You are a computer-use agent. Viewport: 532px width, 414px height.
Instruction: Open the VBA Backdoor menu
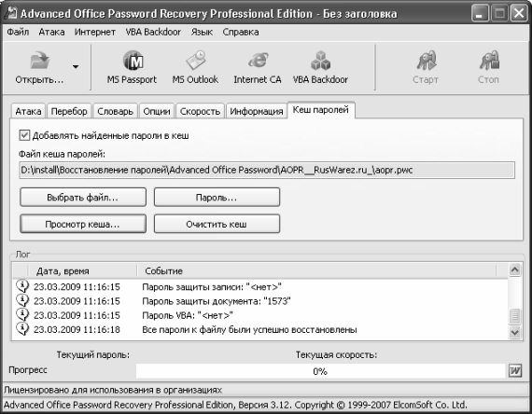153,32
